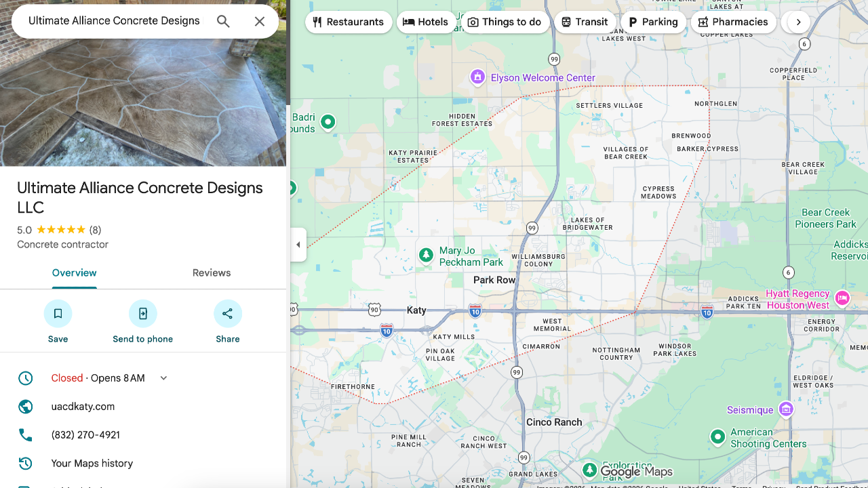The width and height of the screenshot is (868, 488).
Task: Click the business name heading
Action: point(140,198)
